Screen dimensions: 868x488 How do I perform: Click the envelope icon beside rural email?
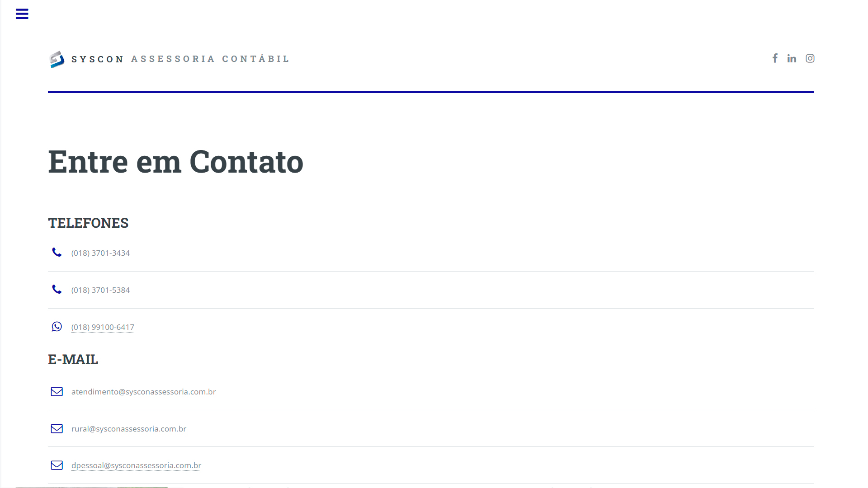[x=57, y=428]
